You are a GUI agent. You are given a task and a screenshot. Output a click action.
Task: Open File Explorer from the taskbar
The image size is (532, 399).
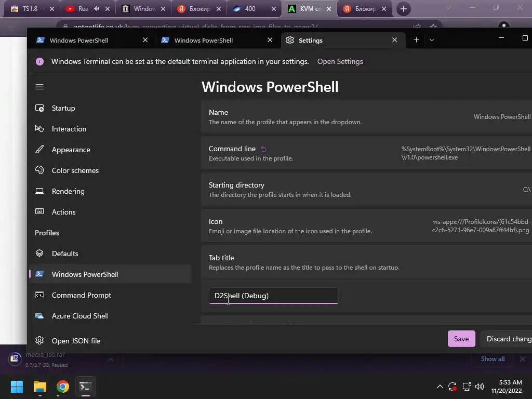pos(39,387)
